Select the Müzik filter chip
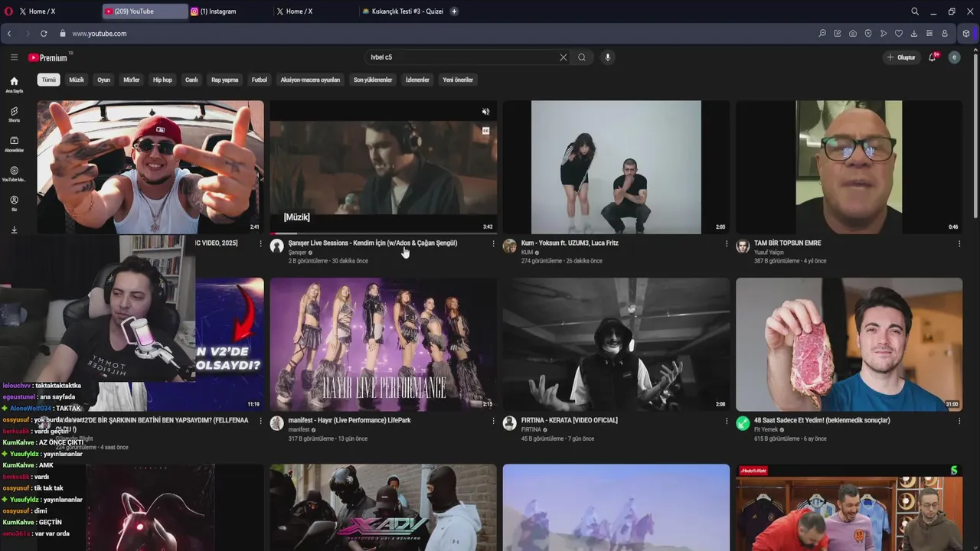 pyautogui.click(x=77, y=80)
